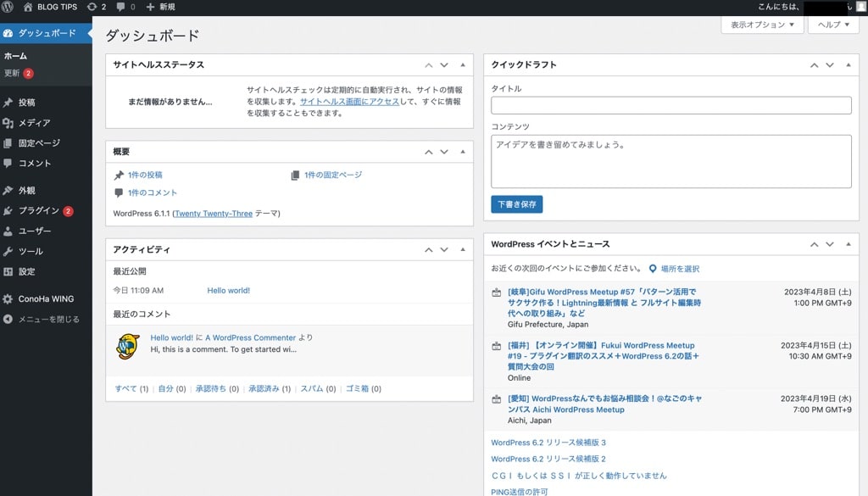Open the Fukui WordPress Meetup #19 event link
The image size is (868, 496).
(604, 356)
